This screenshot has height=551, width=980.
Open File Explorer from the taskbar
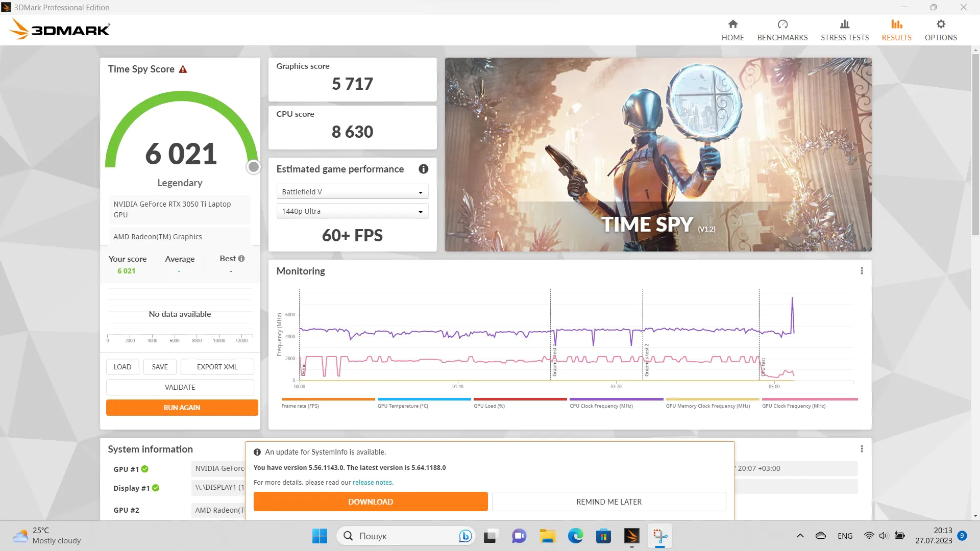pyautogui.click(x=548, y=536)
